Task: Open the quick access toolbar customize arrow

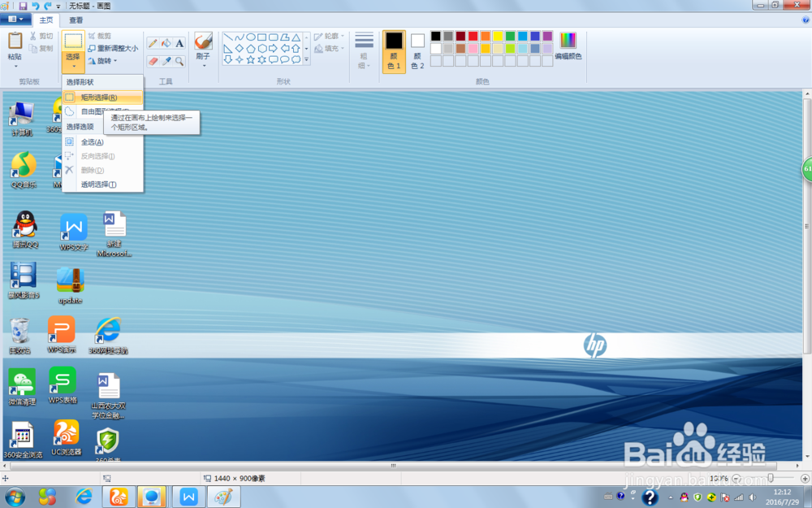Action: tap(58, 7)
